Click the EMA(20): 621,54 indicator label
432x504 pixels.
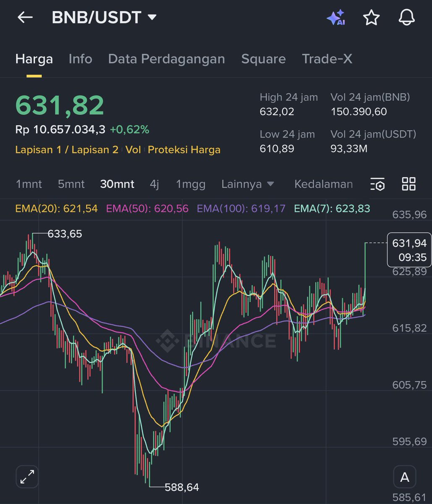pos(56,208)
